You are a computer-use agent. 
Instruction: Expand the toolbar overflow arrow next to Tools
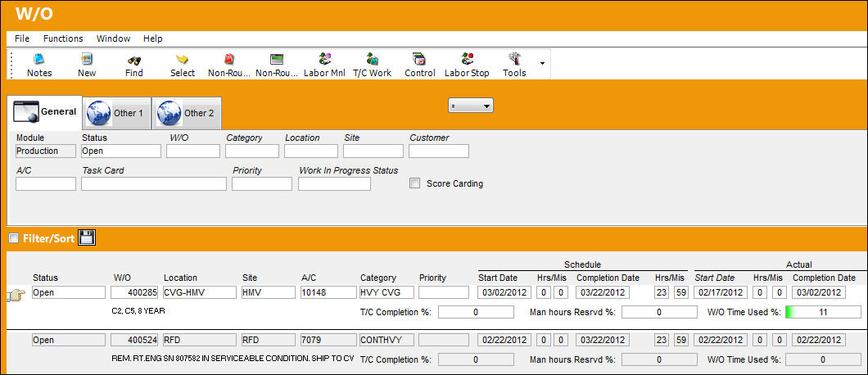point(542,63)
